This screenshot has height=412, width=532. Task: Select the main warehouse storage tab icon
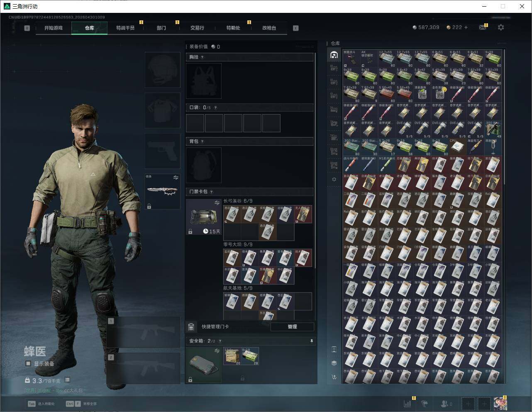(x=334, y=55)
